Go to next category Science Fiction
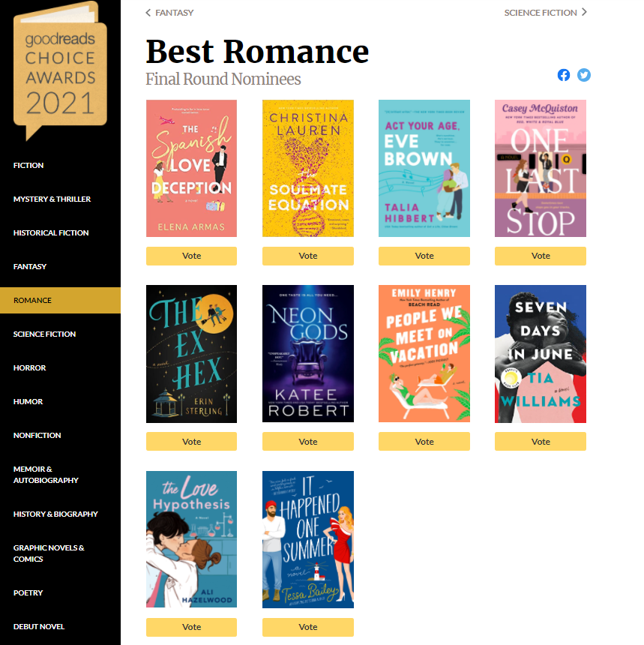The image size is (644, 645). coord(545,13)
